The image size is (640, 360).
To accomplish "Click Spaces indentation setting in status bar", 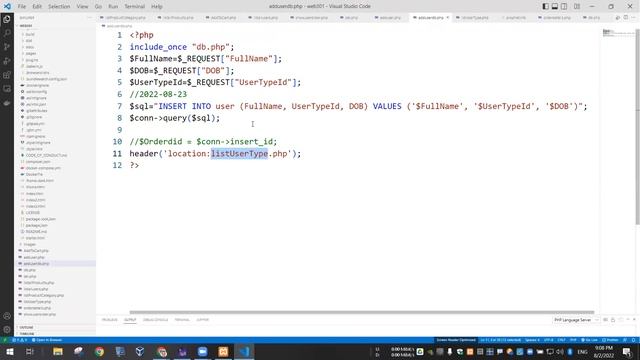I will tap(532, 340).
